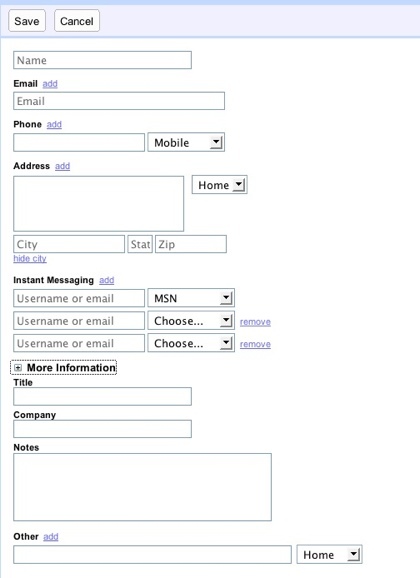Focus the Zip input field
The image size is (420, 578).
pyautogui.click(x=191, y=244)
